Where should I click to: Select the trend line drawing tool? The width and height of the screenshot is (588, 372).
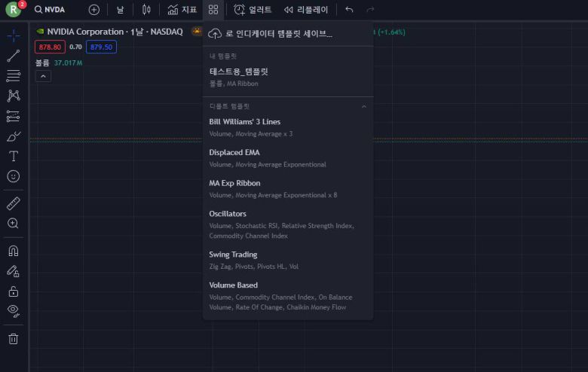(x=14, y=56)
